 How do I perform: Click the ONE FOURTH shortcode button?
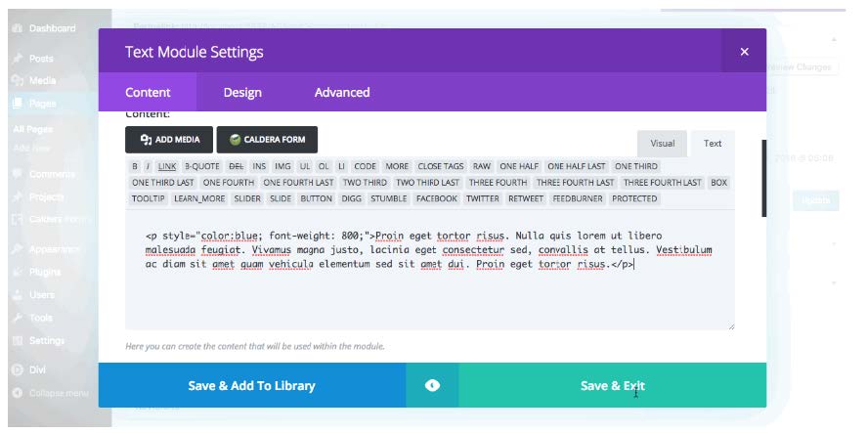(228, 182)
